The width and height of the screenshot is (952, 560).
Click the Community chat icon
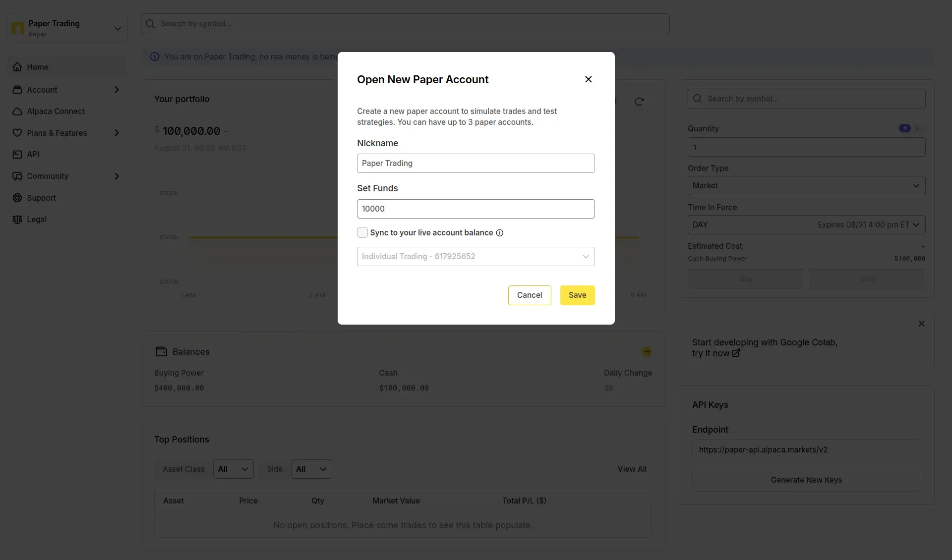tap(17, 176)
